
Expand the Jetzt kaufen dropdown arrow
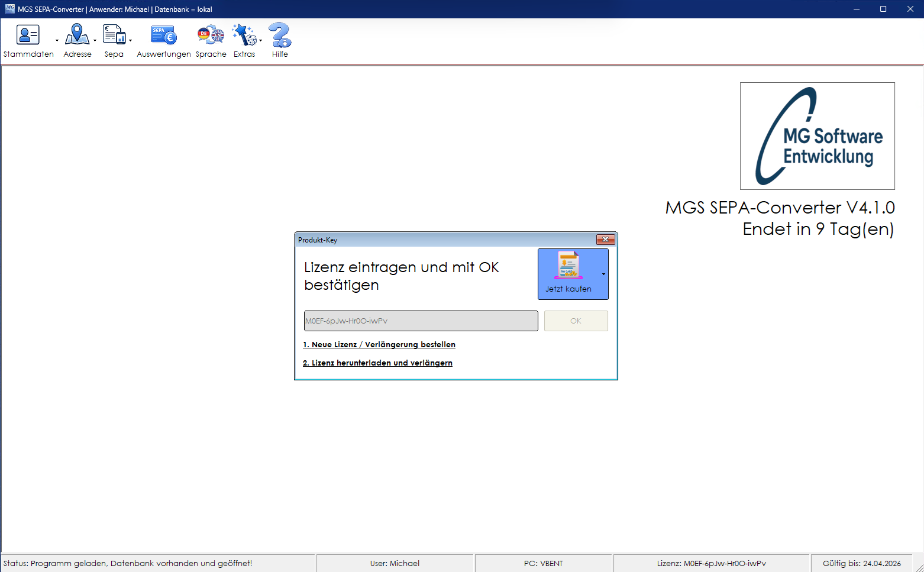click(x=603, y=274)
